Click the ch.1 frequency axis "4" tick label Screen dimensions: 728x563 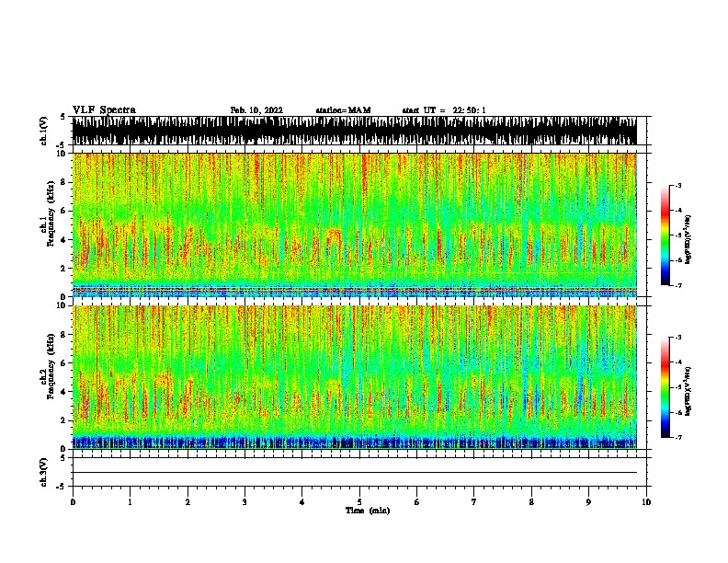click(63, 240)
